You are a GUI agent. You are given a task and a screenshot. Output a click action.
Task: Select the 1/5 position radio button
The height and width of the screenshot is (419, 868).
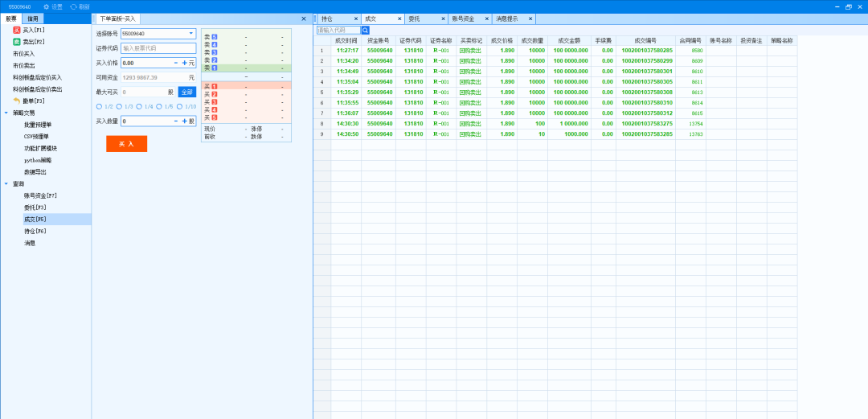coord(159,106)
